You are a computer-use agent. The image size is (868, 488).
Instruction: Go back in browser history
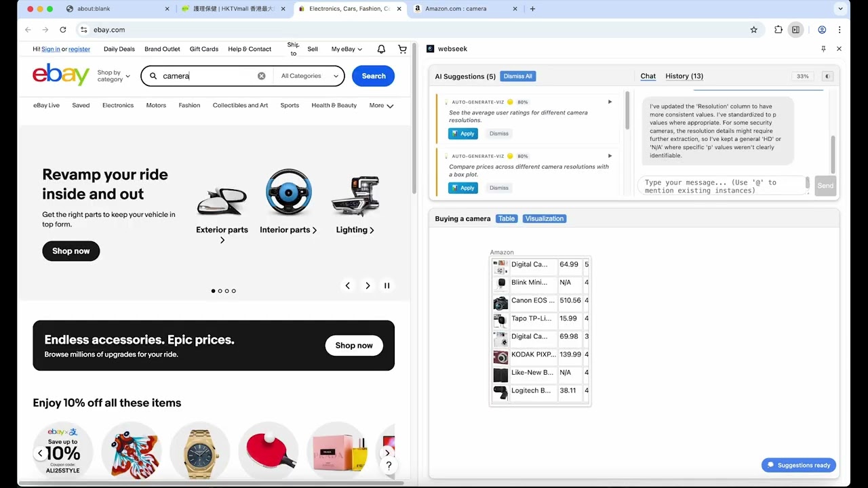point(28,30)
